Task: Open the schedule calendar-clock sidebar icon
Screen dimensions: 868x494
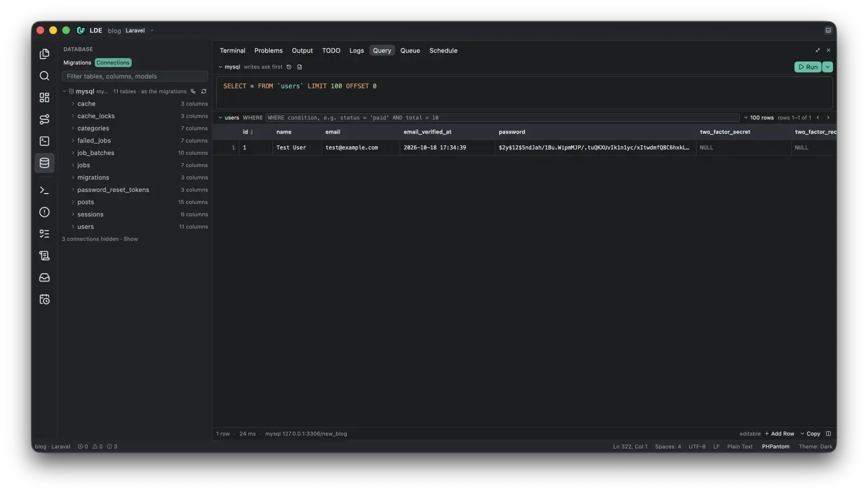Action: pos(44,299)
